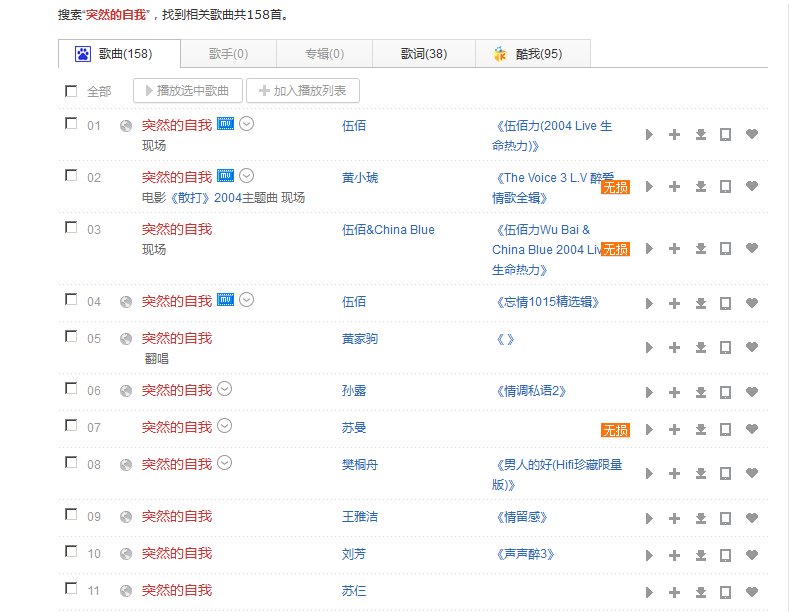Add song 04 to the playlist
Screen dimensions: 795x612
674,304
